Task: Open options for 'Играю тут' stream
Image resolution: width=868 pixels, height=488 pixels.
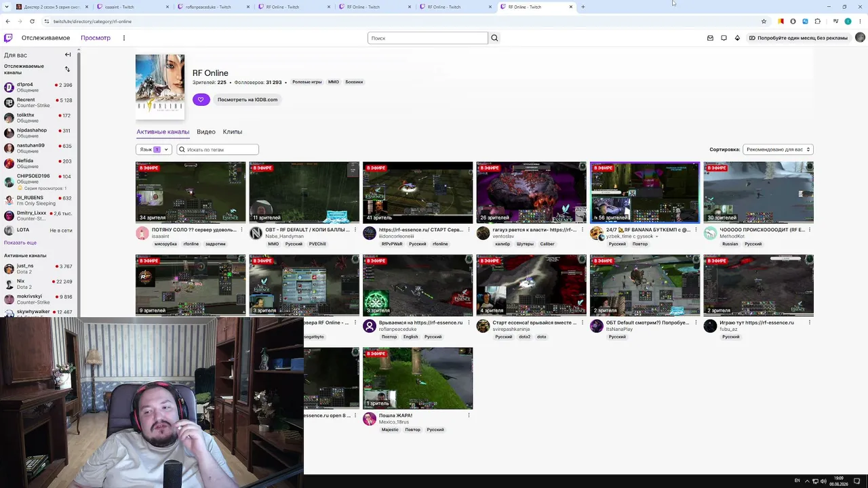Action: click(810, 323)
